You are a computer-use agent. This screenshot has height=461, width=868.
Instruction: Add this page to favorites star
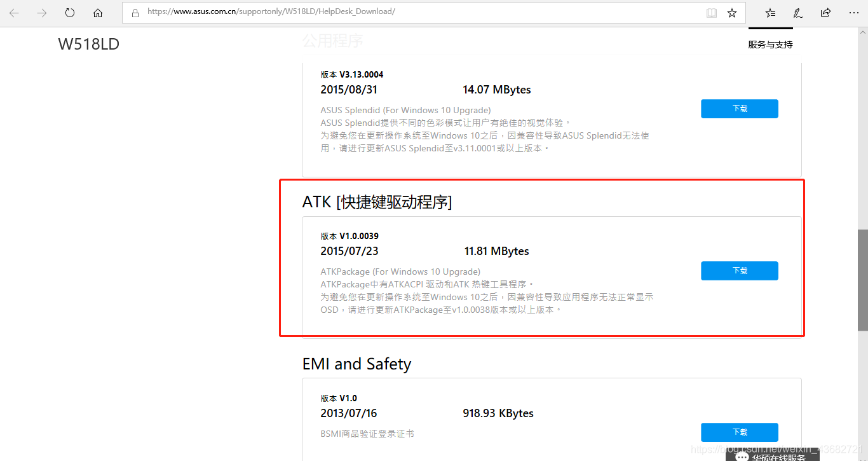(732, 13)
